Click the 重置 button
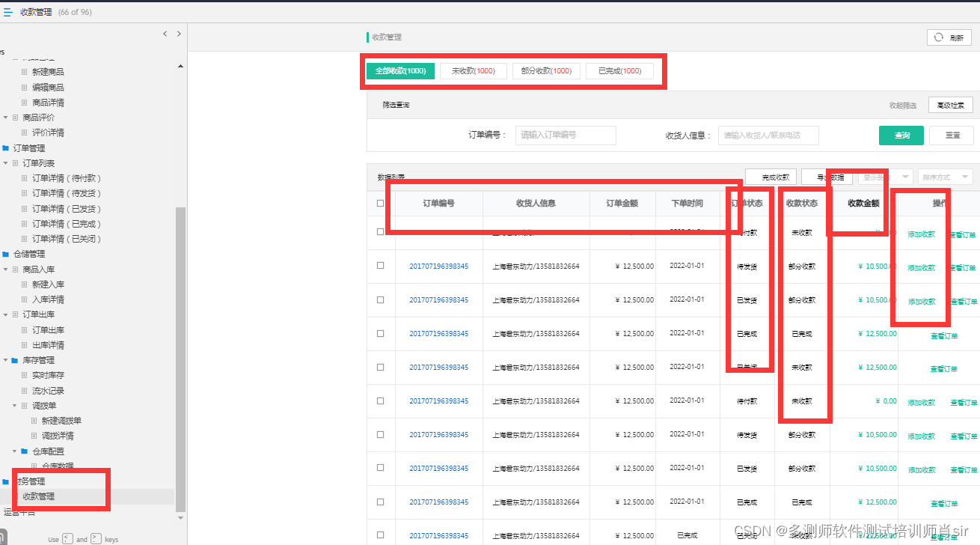The width and height of the screenshot is (980, 545). [x=952, y=136]
